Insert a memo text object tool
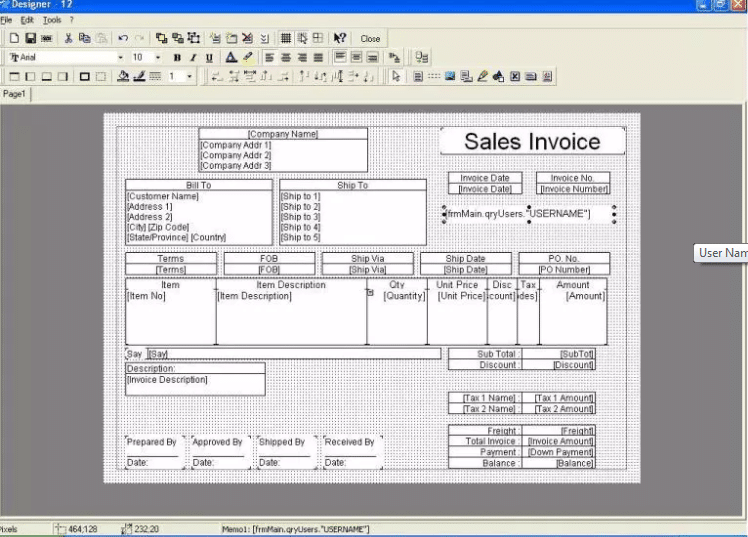This screenshot has width=748, height=537. [x=417, y=76]
